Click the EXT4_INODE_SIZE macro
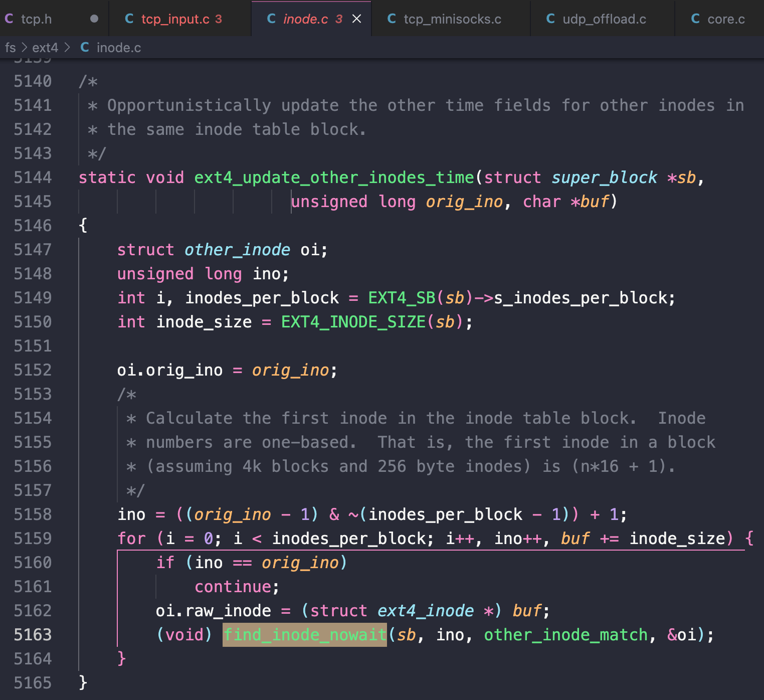Image resolution: width=764 pixels, height=700 pixels. tap(353, 322)
